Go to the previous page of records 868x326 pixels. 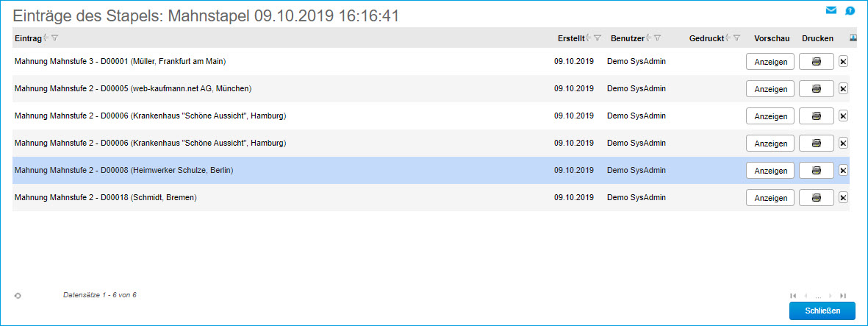click(806, 296)
